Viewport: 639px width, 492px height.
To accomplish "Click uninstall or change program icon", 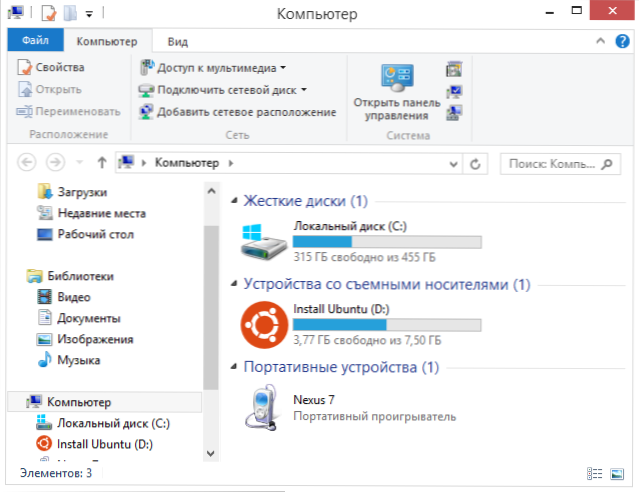I will click(x=454, y=69).
